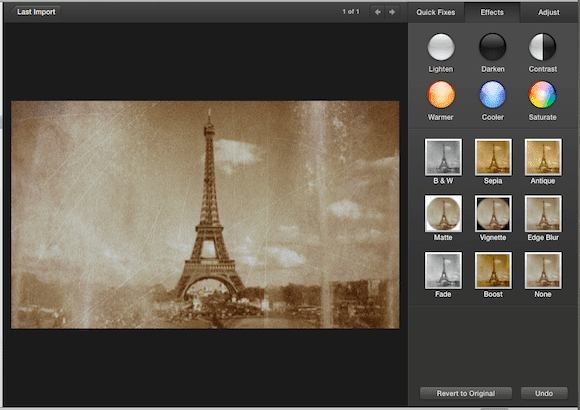
Task: Select the Contrast half-tone orb
Action: 542,47
